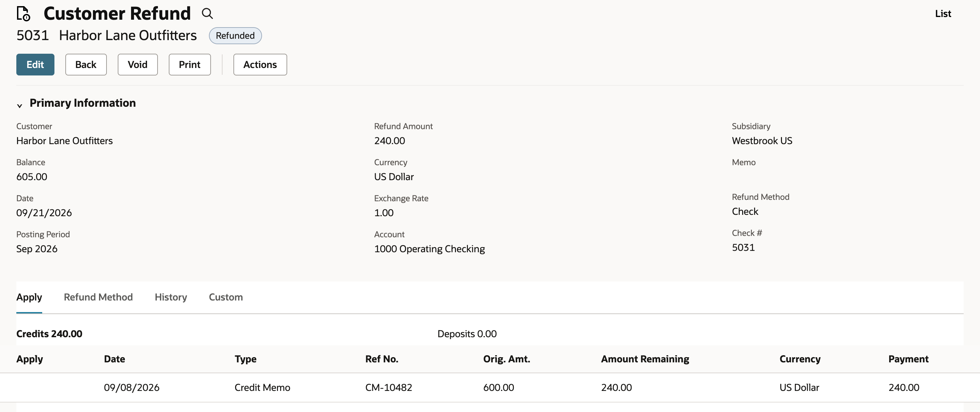Click the subsidiary Westbrook US

click(x=762, y=141)
